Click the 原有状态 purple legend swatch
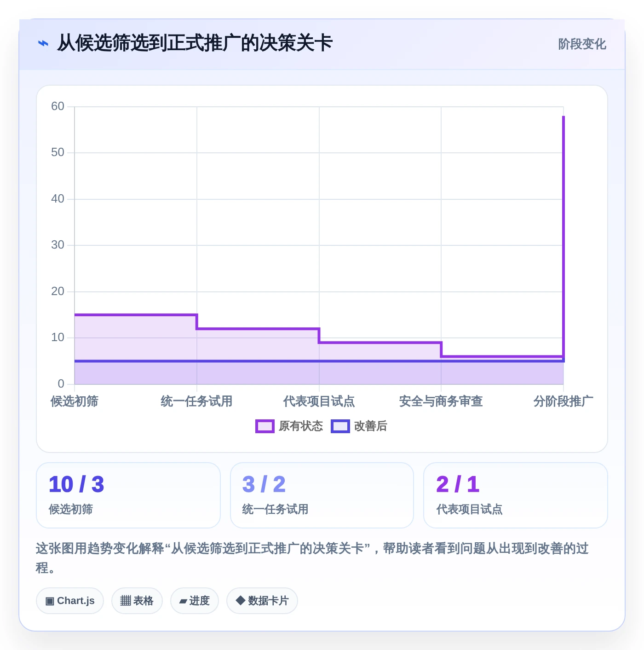 [264, 426]
